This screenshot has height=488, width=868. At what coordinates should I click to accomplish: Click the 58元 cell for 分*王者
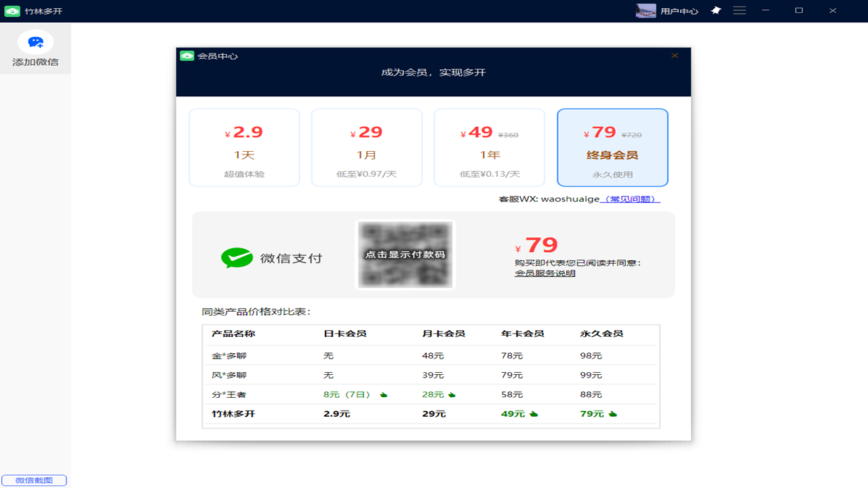tap(512, 394)
